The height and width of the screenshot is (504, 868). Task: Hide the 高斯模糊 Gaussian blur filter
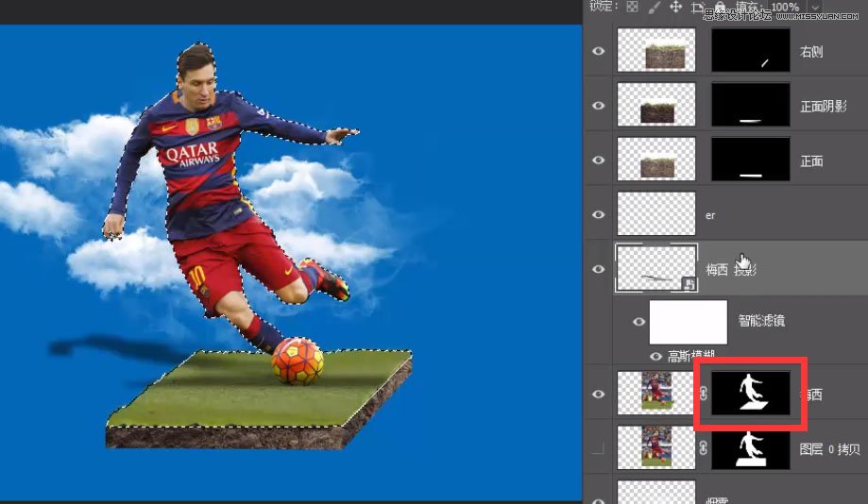click(x=657, y=356)
